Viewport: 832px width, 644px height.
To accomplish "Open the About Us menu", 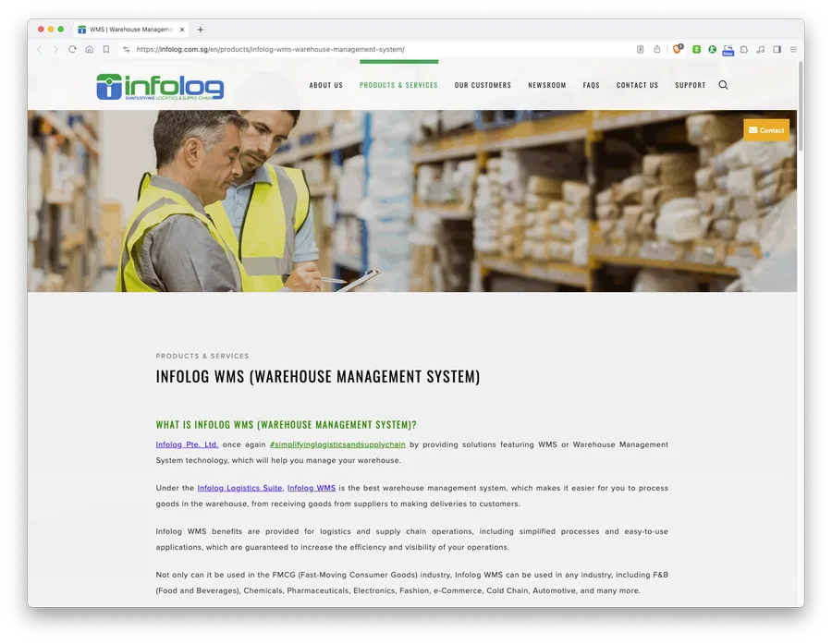I will [x=325, y=85].
